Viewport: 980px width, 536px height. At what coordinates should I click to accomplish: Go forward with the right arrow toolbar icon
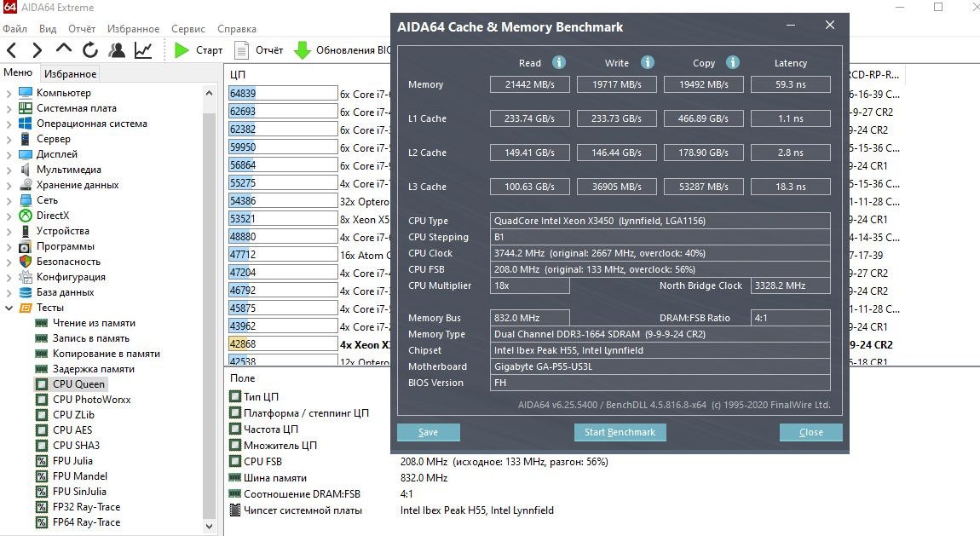(x=37, y=50)
